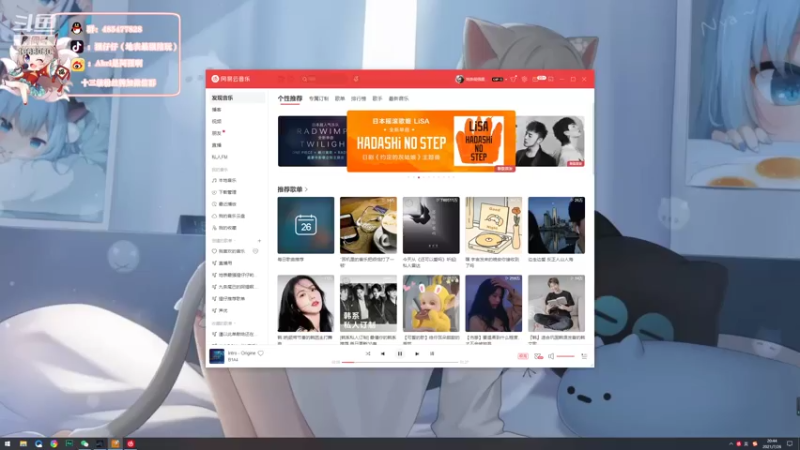The image size is (800, 450).
Task: Switch to the 歌手 tab
Action: tap(378, 98)
